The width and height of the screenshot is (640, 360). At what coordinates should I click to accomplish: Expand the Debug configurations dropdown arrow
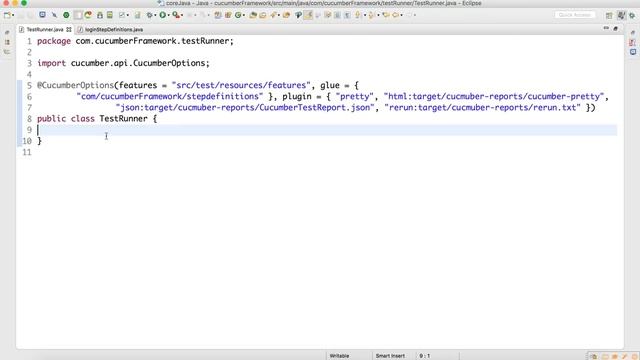[155, 15]
